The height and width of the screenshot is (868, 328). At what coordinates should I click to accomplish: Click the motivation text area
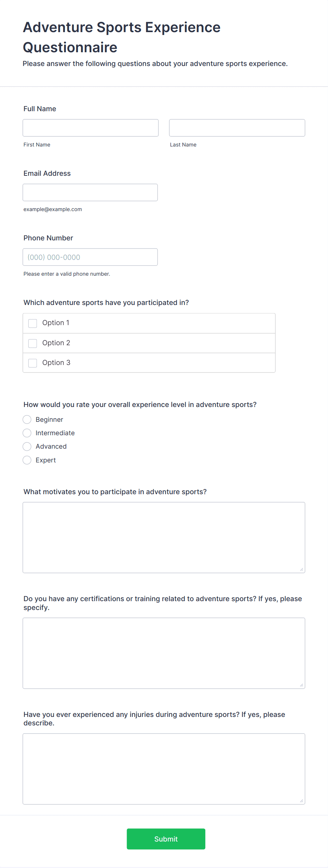click(x=164, y=538)
